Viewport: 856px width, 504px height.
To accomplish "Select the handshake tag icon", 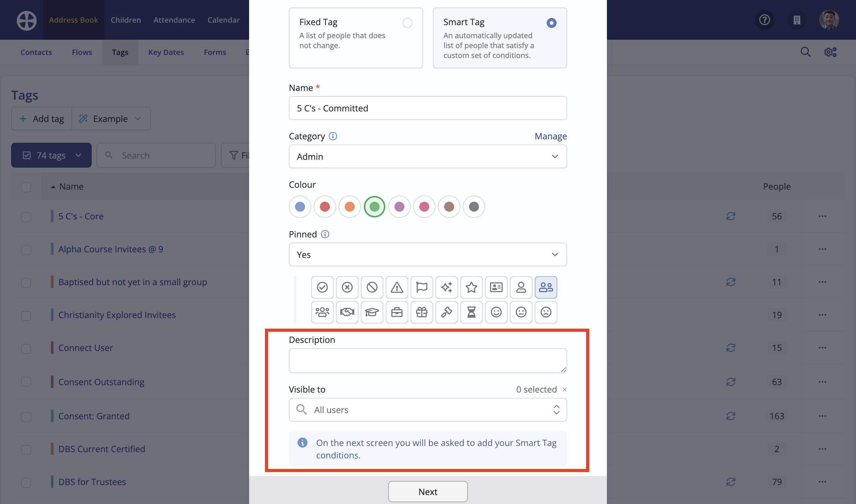I will click(347, 312).
